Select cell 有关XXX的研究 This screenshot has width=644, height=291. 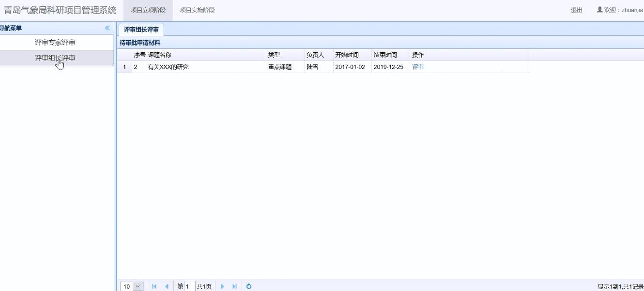[206, 67]
